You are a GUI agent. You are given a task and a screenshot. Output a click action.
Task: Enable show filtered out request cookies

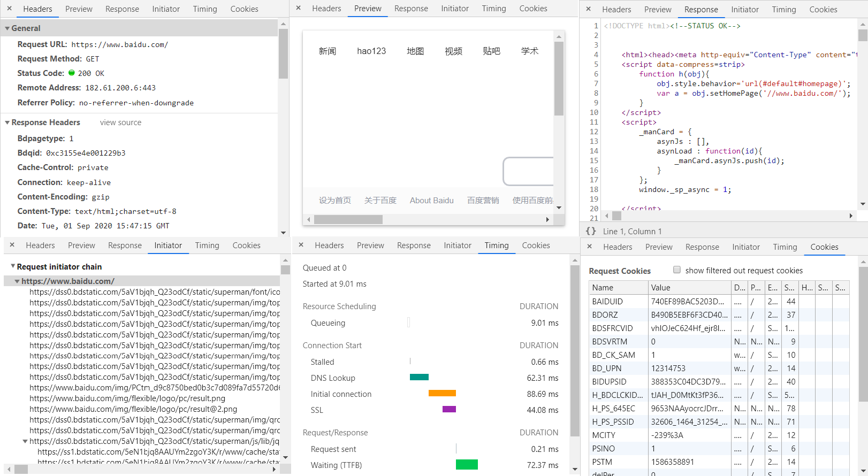point(677,270)
